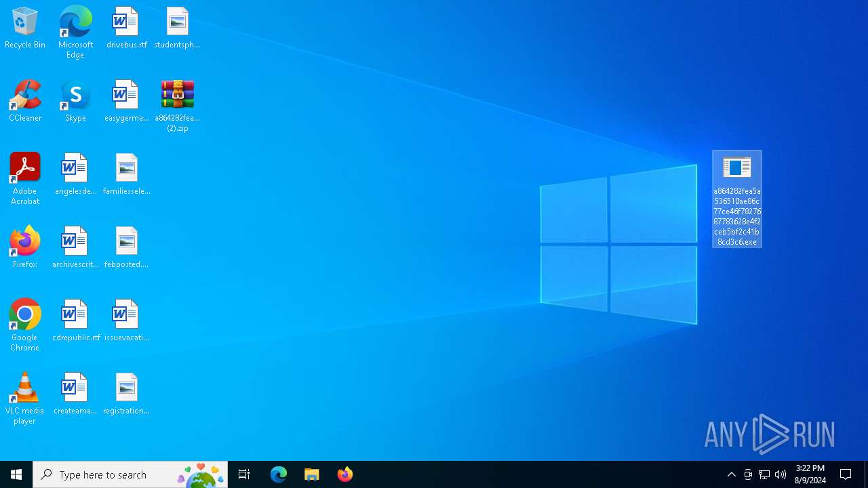Select the issuevacati... Word document icon
The image size is (868, 488).
pos(126,321)
